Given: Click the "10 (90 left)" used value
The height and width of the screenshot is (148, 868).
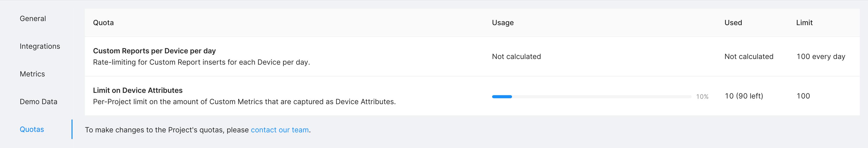Looking at the screenshot, I should [x=744, y=96].
